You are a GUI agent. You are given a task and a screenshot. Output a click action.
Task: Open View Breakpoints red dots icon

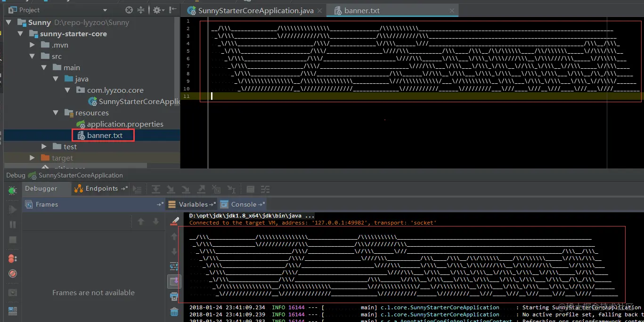(x=13, y=258)
